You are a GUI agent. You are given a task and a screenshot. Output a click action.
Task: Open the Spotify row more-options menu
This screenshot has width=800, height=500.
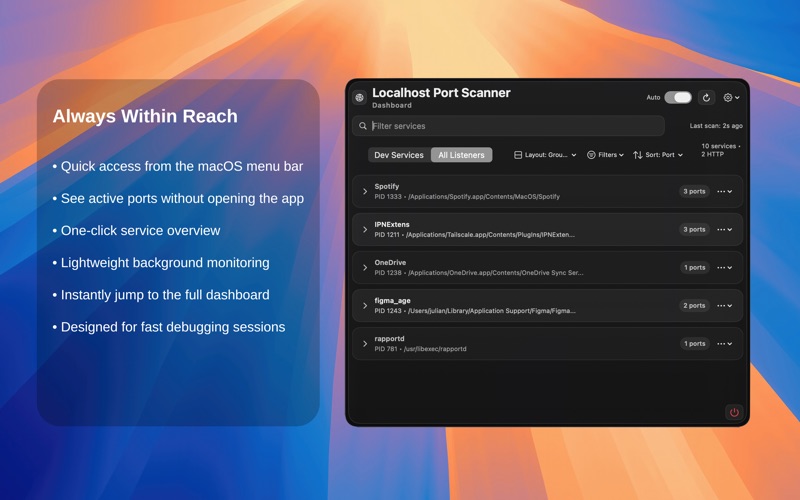click(x=724, y=191)
